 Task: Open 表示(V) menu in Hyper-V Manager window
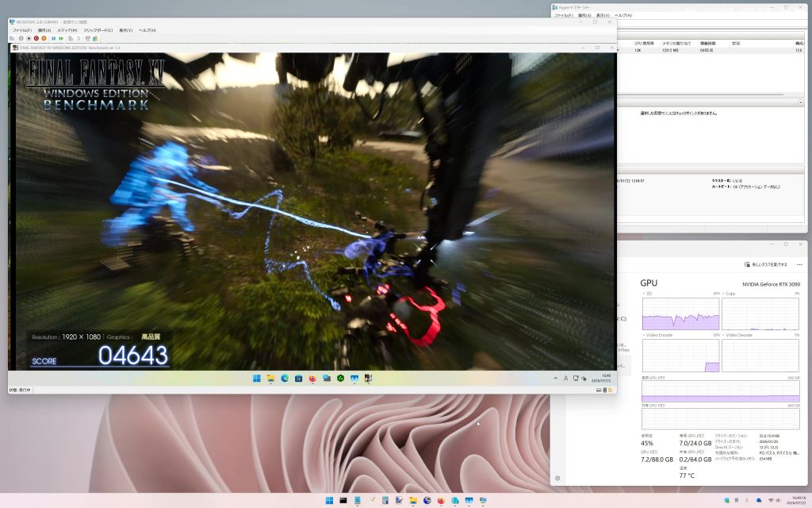point(603,16)
